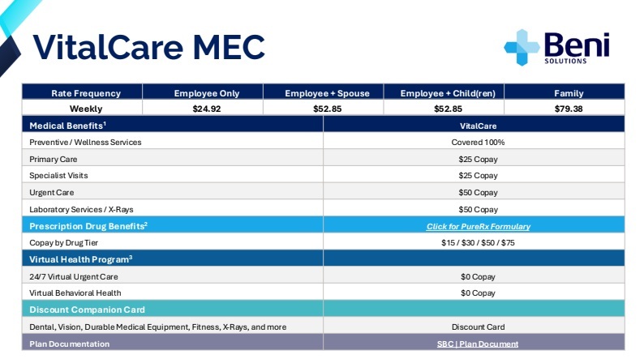Image resolution: width=644 pixels, height=363 pixels.
Task: Click the $25 Copay value for Primary Care
Action: (478, 159)
